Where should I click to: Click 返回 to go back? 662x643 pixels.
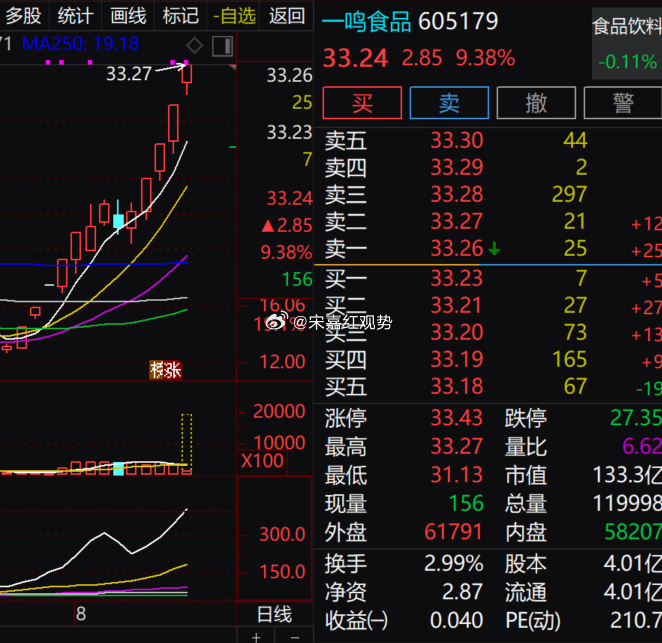pos(287,16)
